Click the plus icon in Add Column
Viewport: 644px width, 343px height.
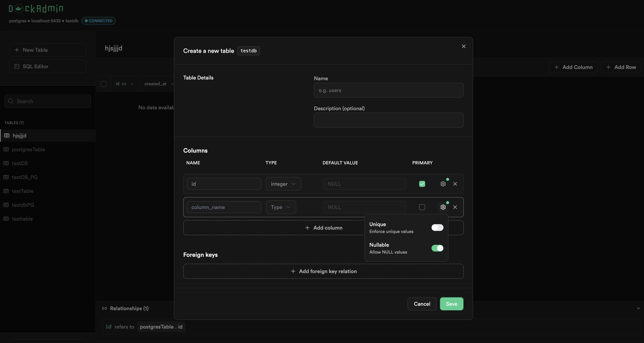[557, 67]
